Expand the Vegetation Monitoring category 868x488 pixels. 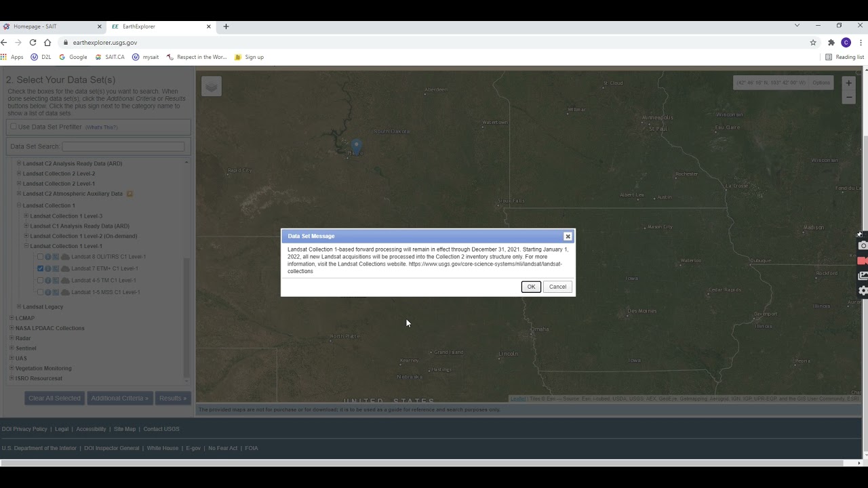tap(12, 368)
